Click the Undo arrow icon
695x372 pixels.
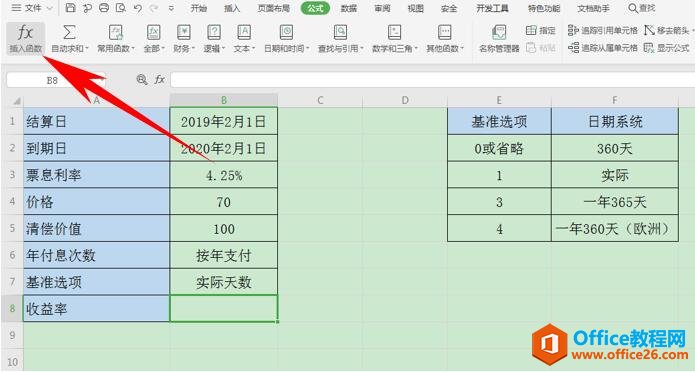pos(137,8)
